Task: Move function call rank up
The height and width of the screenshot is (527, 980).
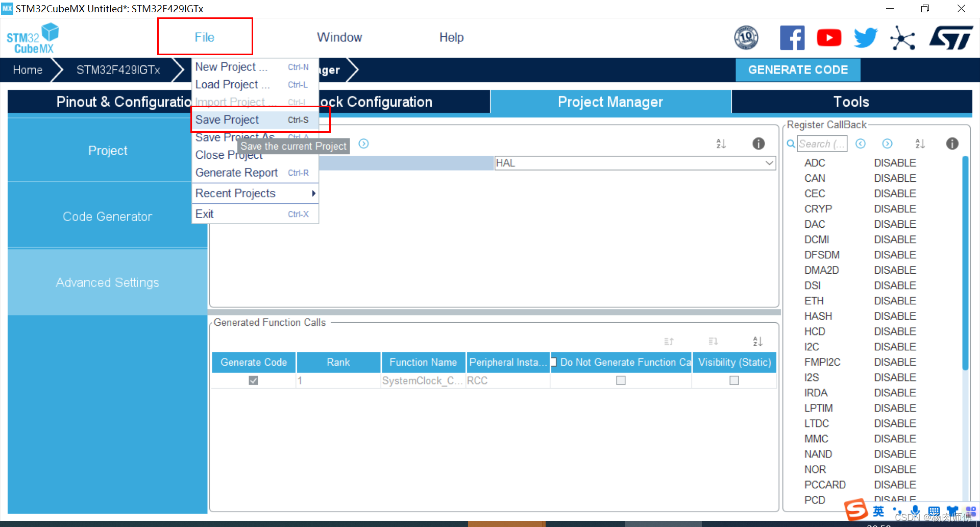Action: 669,341
